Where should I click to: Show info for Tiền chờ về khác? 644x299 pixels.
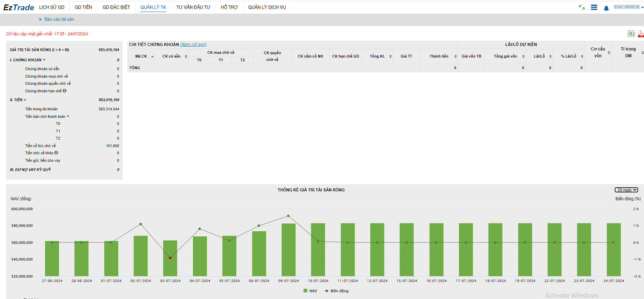pos(56,153)
